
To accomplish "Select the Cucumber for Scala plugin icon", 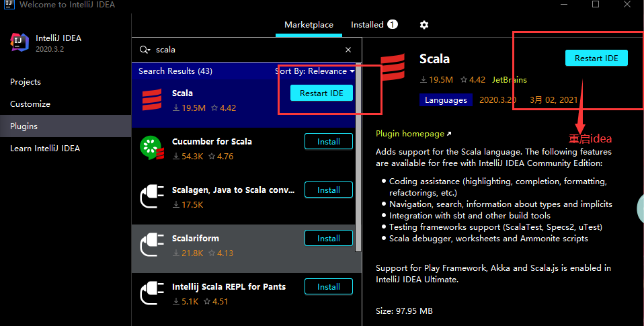I will (x=152, y=148).
